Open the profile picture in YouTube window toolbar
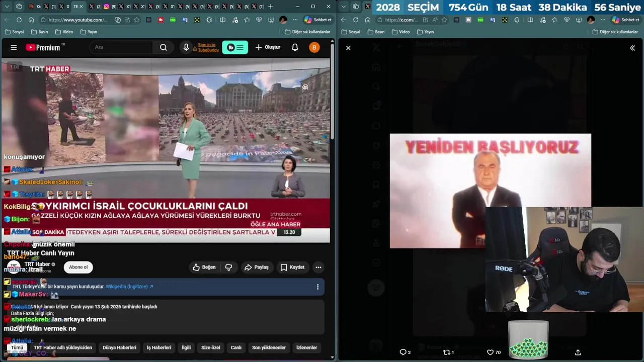This screenshot has width=644, height=362. click(x=283, y=20)
